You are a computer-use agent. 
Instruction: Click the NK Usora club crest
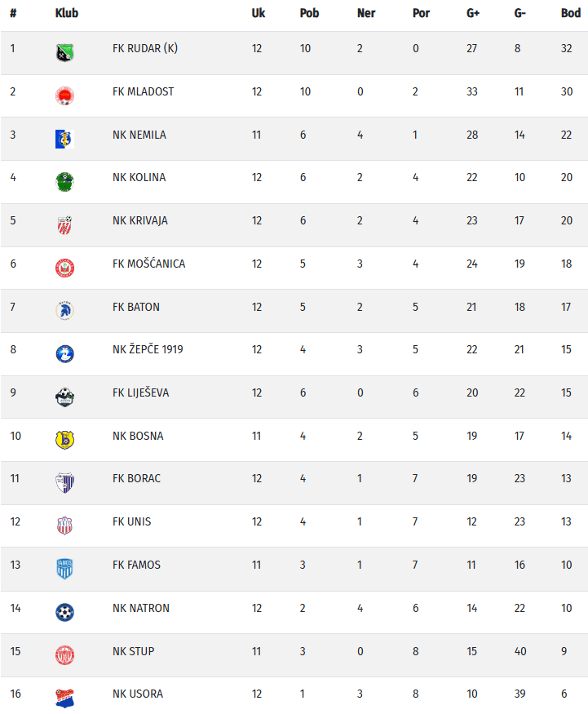point(64,698)
